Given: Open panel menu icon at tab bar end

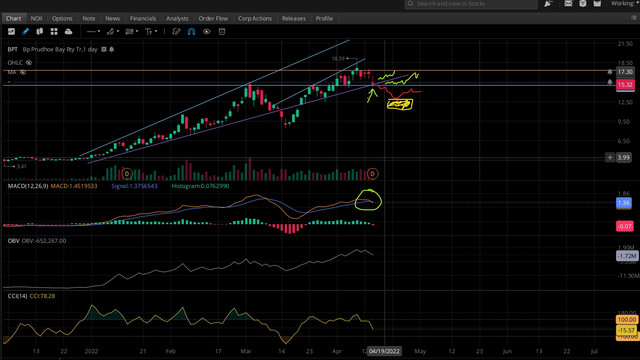Looking at the screenshot, I should coord(633,18).
